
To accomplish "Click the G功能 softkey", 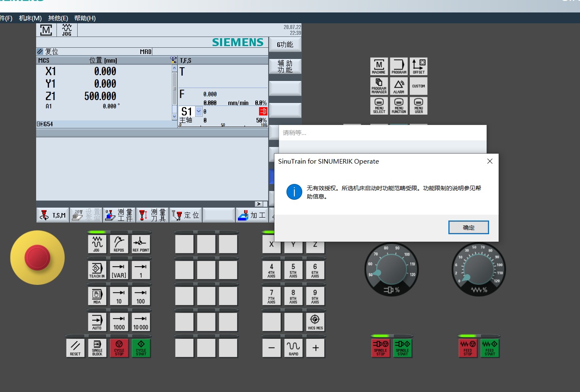I will (x=285, y=44).
